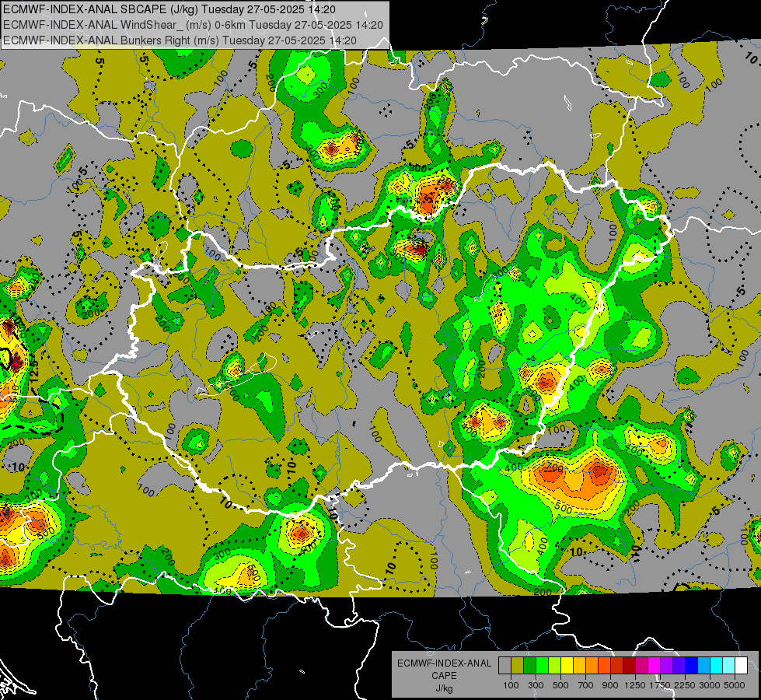
Task: Select the magenta legend swatch
Action: pos(654,666)
